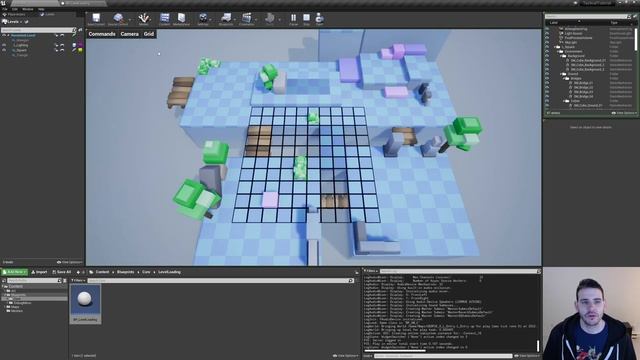Click the Commands viewport button
Screen dimensions: 640x360
[102, 34]
